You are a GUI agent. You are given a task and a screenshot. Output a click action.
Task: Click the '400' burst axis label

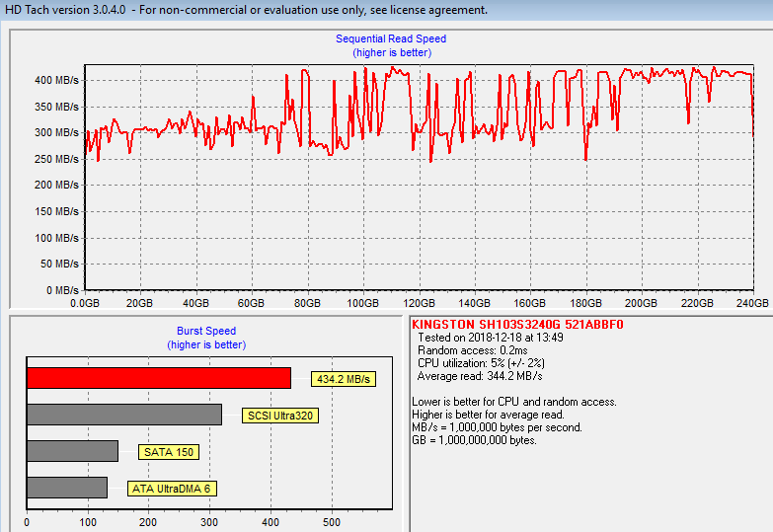coord(271,522)
